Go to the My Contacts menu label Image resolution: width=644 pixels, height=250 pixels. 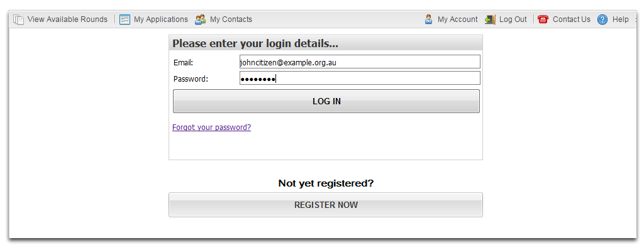231,19
